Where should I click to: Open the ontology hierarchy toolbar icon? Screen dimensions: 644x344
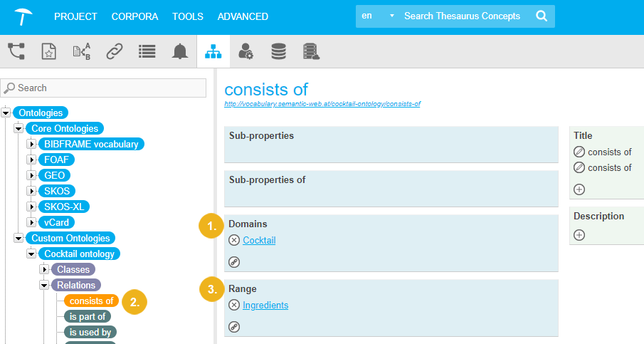pos(212,51)
